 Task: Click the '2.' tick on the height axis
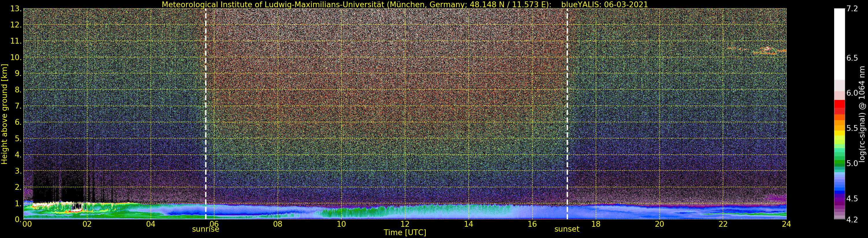(18, 187)
